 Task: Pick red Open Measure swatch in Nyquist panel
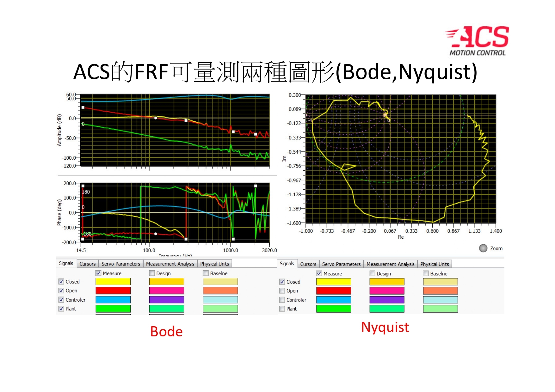point(334,291)
